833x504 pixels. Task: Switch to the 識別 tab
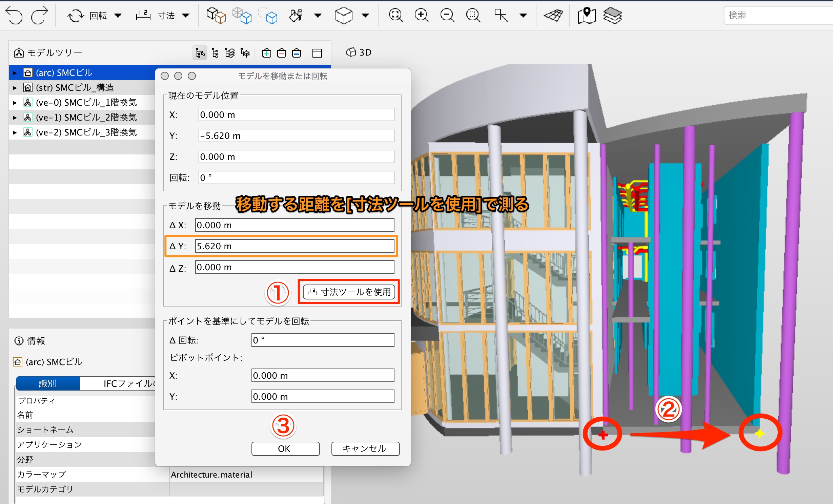(48, 383)
